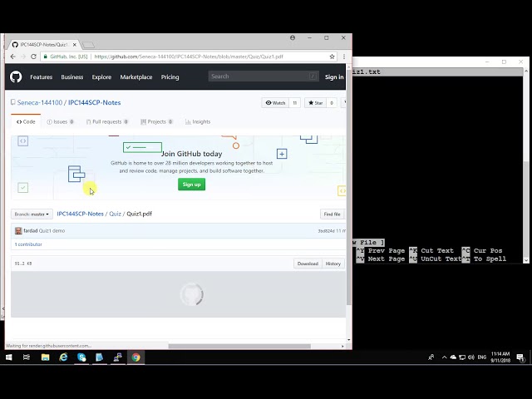
Task: Open the stargazers count 0
Action: point(332,103)
